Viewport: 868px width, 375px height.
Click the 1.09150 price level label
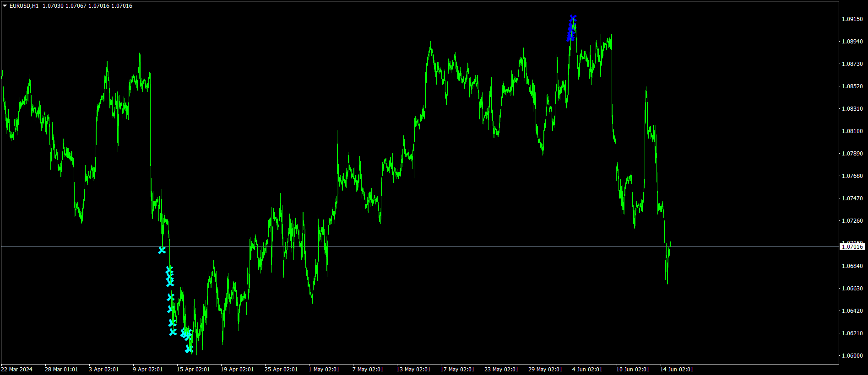pyautogui.click(x=852, y=19)
